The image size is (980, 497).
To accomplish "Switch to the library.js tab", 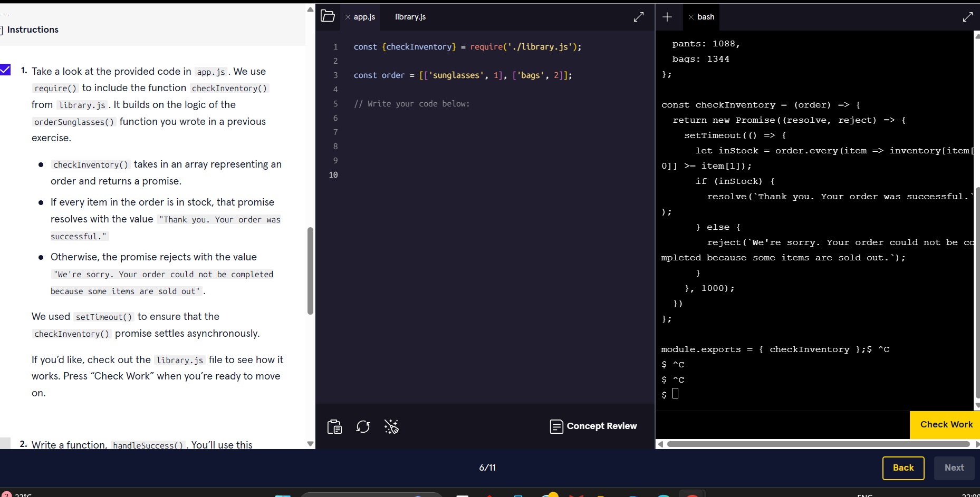I will tap(410, 17).
